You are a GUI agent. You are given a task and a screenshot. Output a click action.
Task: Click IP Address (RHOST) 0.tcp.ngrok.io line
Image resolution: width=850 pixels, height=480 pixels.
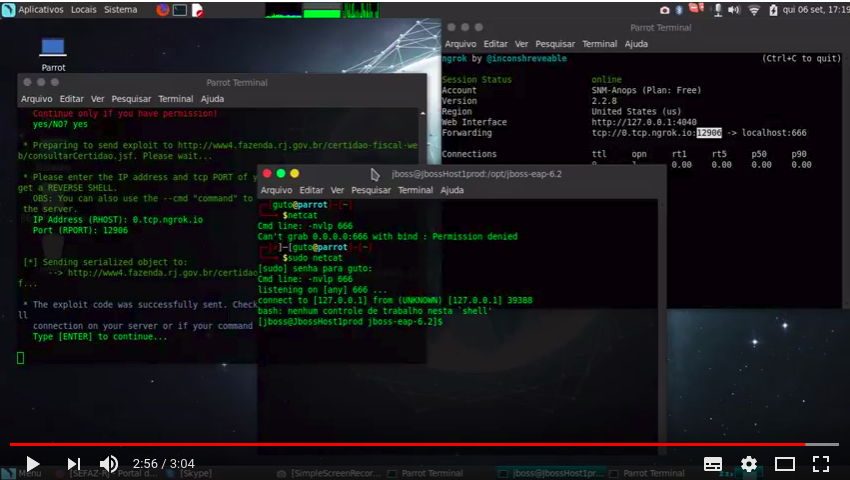click(x=118, y=220)
